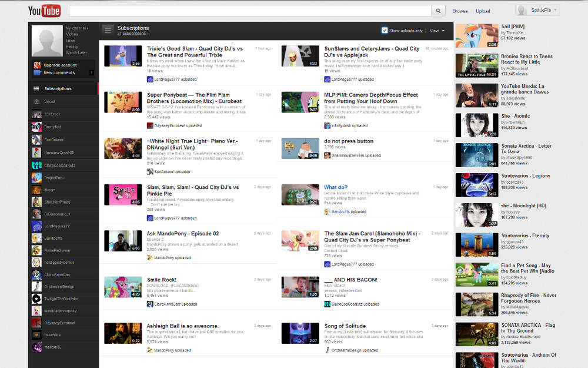
Task: Open the Browse link
Action: (x=460, y=11)
